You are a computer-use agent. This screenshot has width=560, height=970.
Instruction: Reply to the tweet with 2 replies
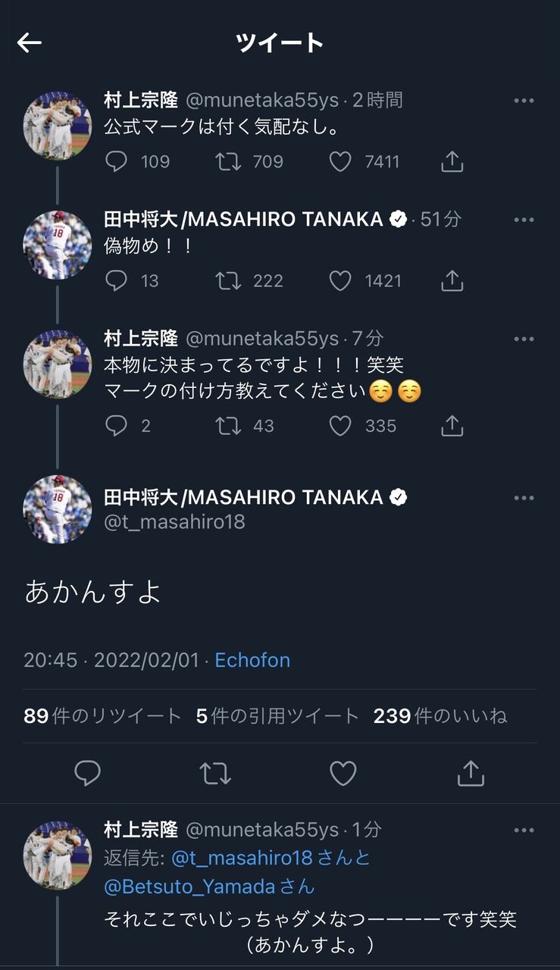(x=116, y=426)
